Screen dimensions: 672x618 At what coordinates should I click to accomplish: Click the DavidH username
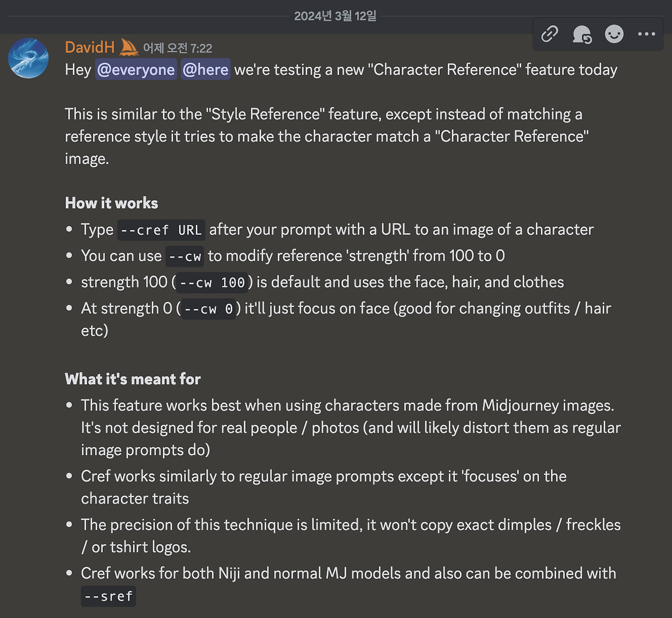pyautogui.click(x=90, y=48)
